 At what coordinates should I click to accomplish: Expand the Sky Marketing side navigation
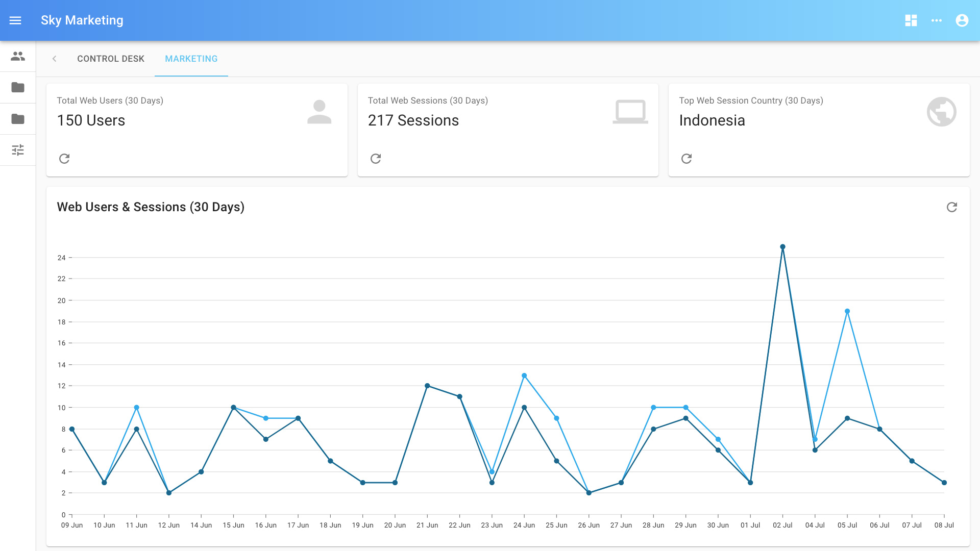(16, 20)
